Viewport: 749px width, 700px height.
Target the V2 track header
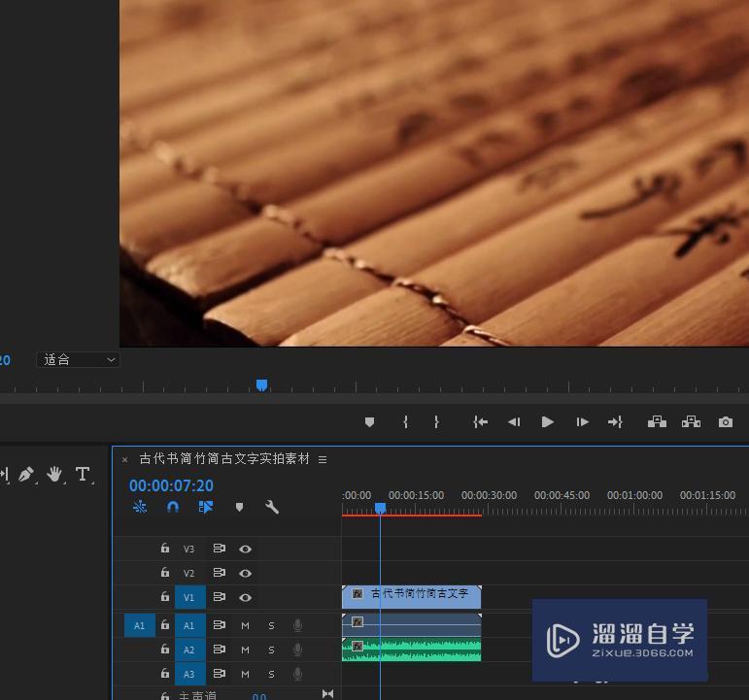[189, 573]
